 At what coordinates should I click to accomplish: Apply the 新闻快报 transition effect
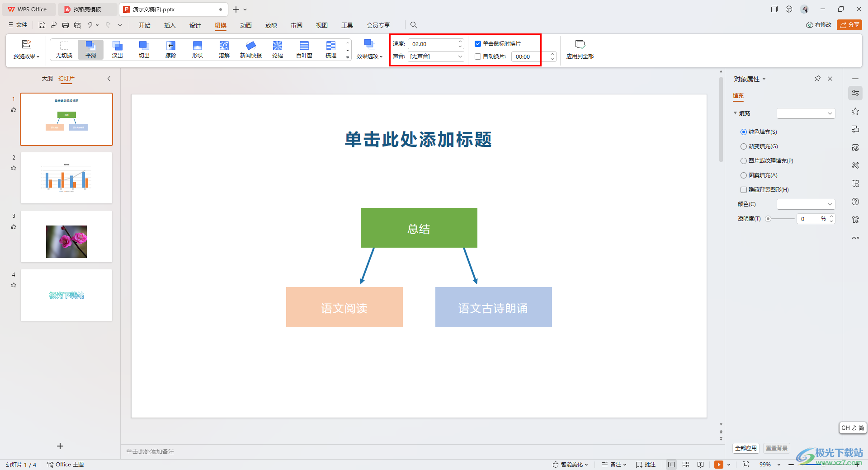tap(250, 49)
